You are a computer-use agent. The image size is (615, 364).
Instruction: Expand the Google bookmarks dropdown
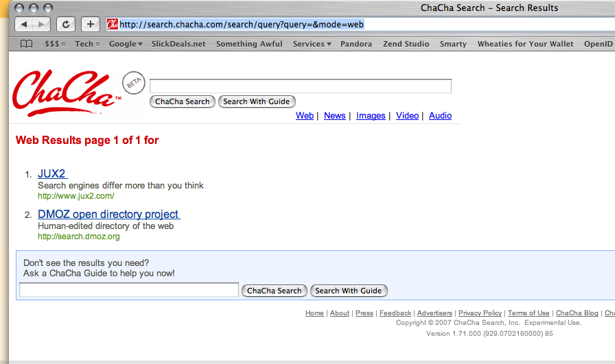point(126,44)
